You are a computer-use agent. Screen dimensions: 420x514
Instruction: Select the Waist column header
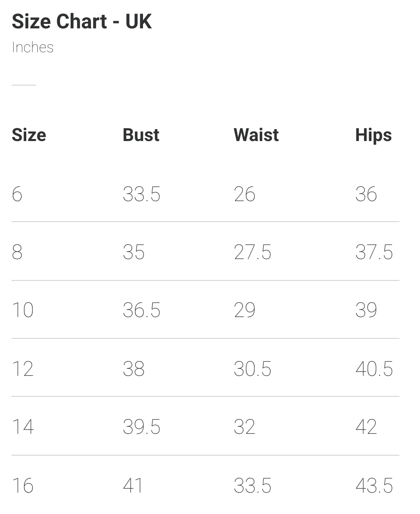(x=256, y=135)
